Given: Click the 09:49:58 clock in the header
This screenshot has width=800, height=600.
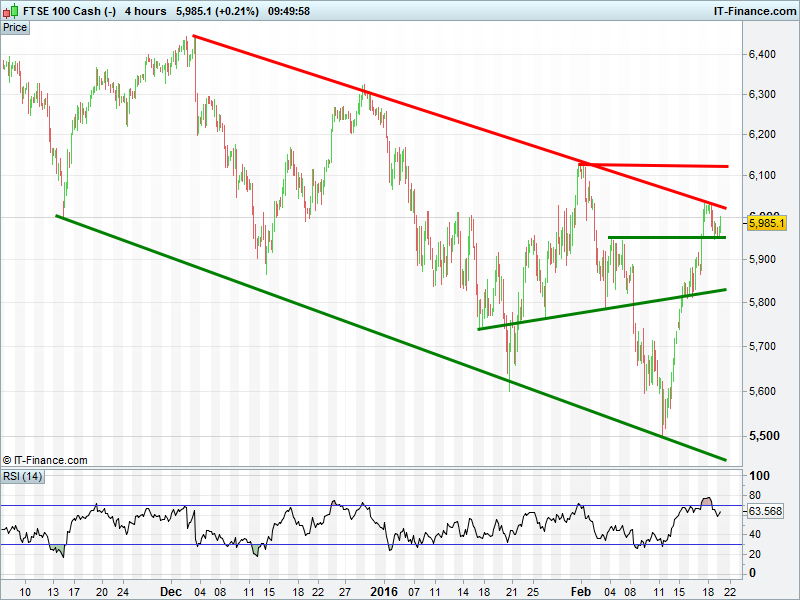Looking at the screenshot, I should [x=289, y=11].
